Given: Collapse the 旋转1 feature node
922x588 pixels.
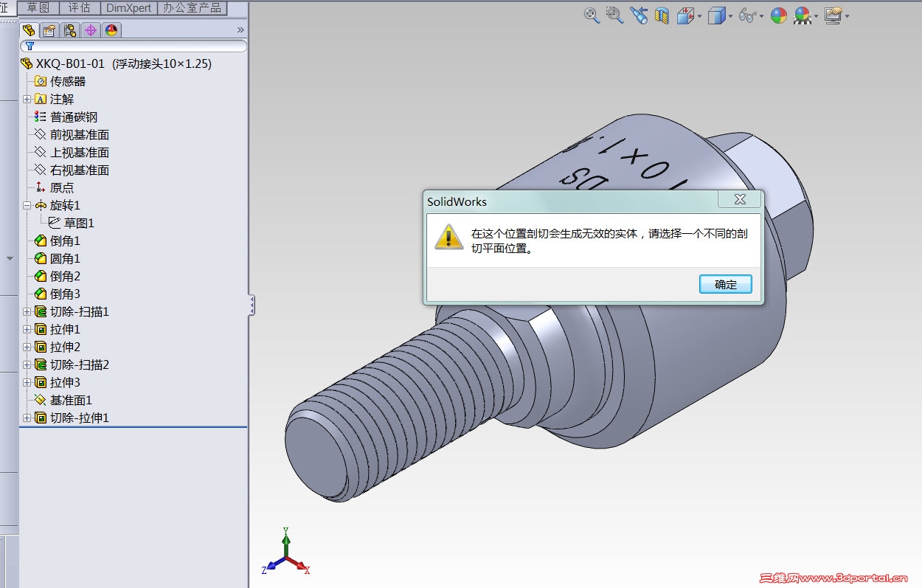Looking at the screenshot, I should pos(27,205).
